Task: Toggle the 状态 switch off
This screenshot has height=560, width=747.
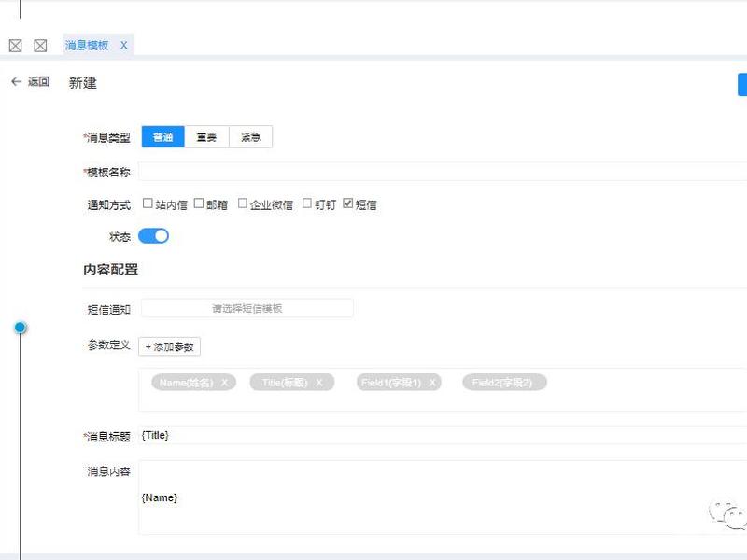Action: click(153, 236)
